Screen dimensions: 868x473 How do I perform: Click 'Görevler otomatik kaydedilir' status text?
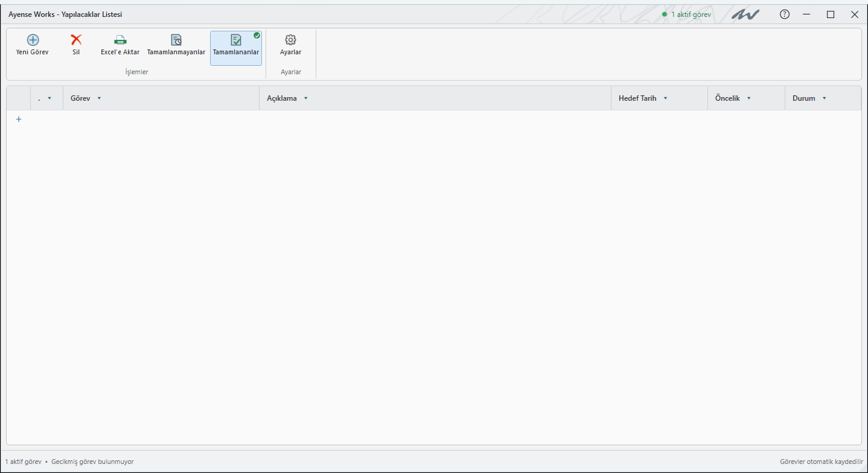coord(822,462)
